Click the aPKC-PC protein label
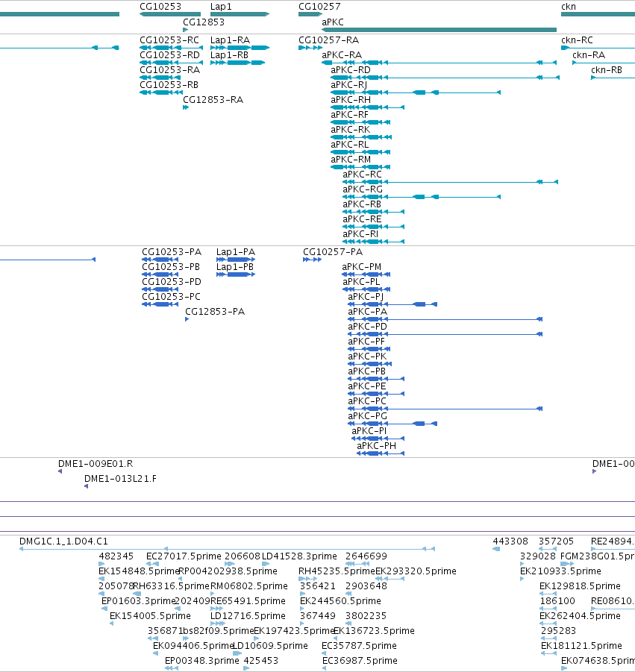 coord(367,401)
